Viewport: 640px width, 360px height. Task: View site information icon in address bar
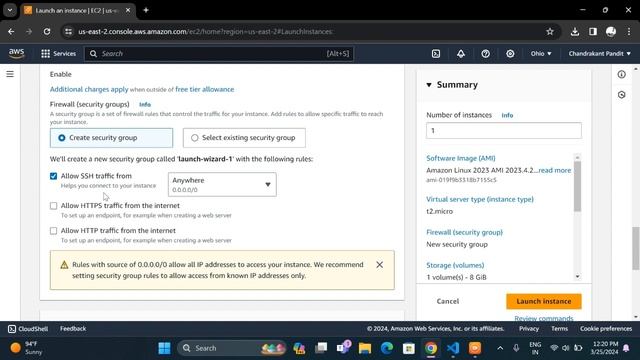click(69, 31)
